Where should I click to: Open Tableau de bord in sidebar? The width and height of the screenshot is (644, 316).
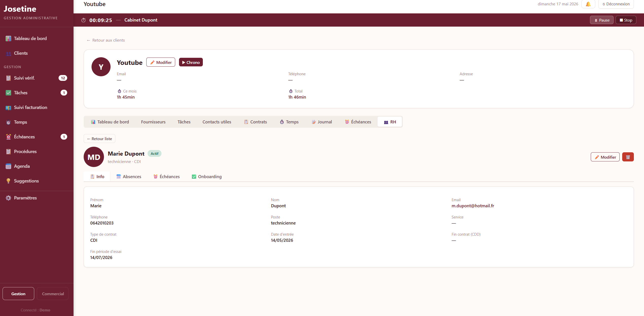pos(37,38)
